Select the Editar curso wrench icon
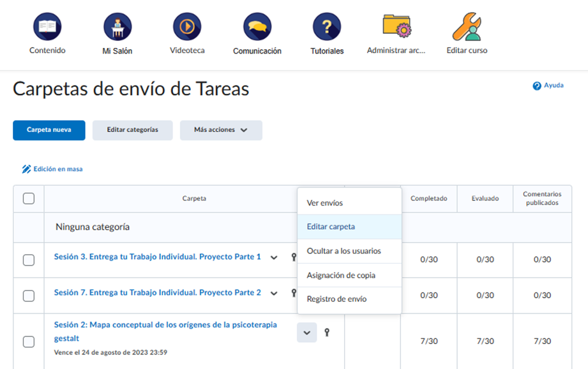The height and width of the screenshot is (369, 588). [465, 26]
